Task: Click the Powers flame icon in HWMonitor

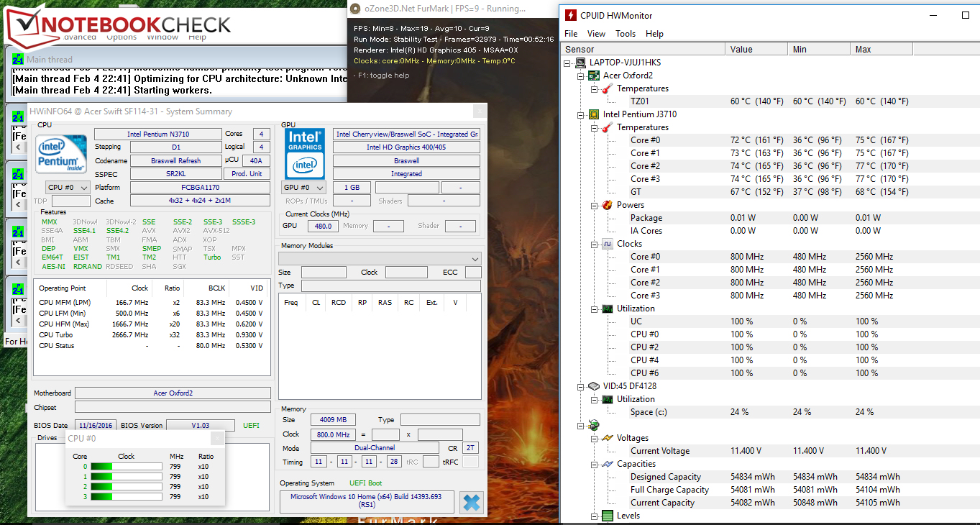Action: [608, 205]
